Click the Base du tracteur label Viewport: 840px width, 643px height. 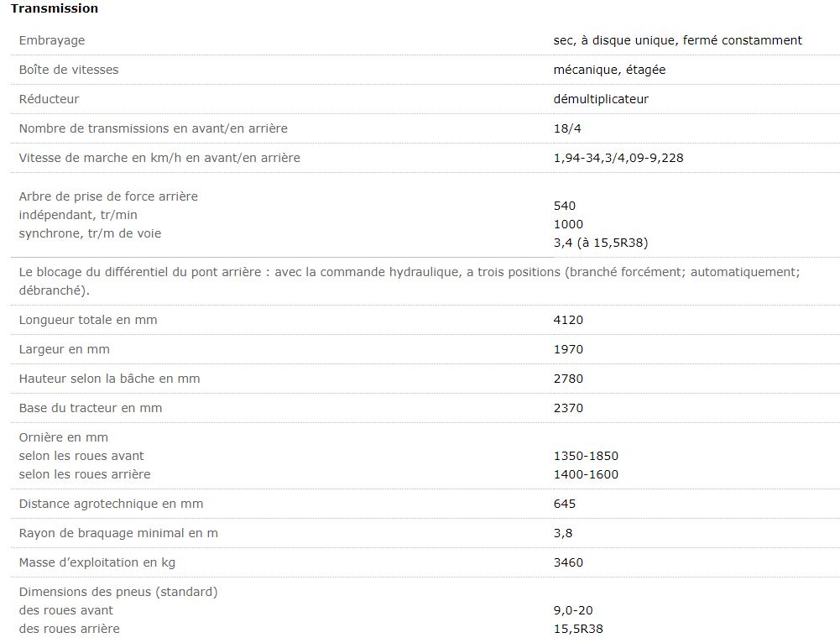(x=91, y=408)
